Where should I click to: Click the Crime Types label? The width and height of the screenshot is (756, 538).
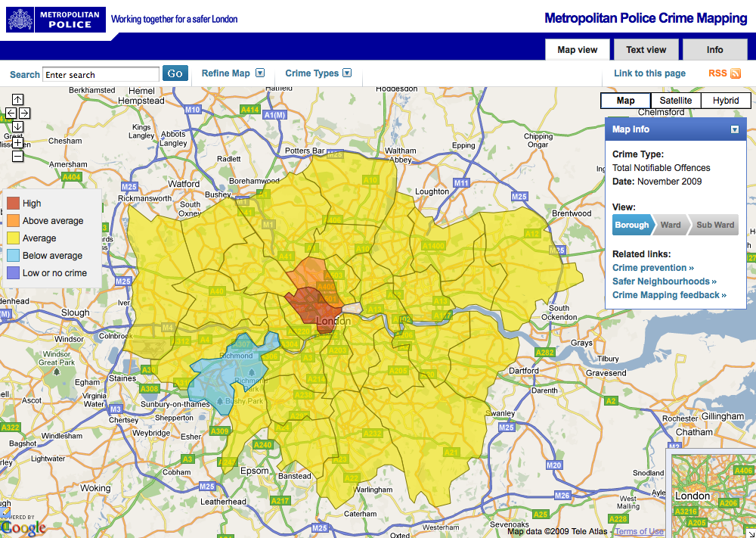(312, 73)
